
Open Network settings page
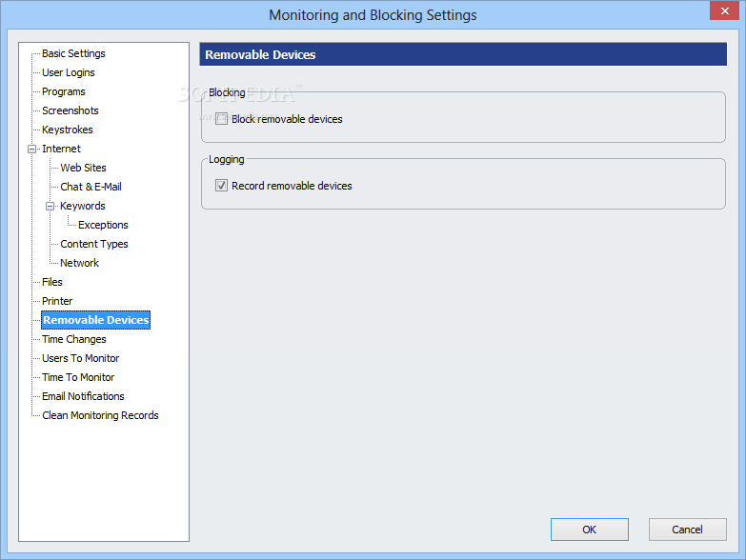point(79,263)
